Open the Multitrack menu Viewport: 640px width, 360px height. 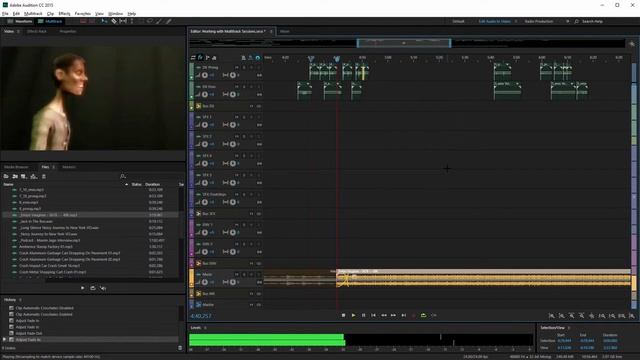(x=33, y=13)
